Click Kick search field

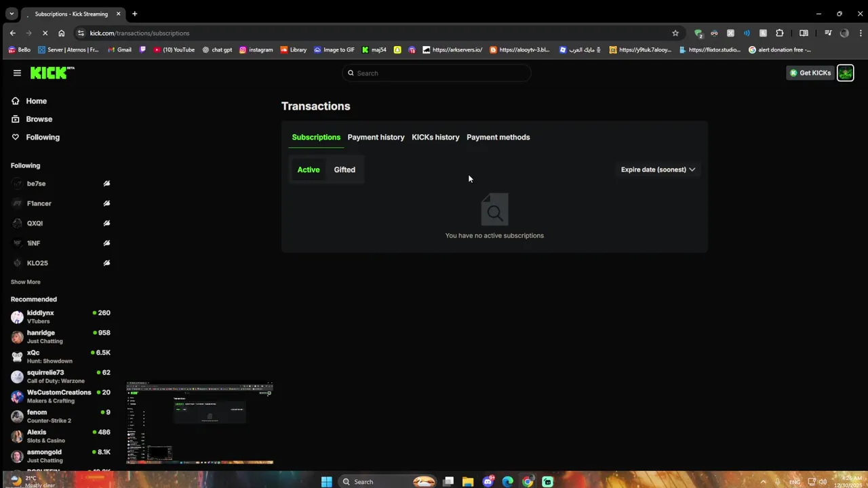click(436, 73)
